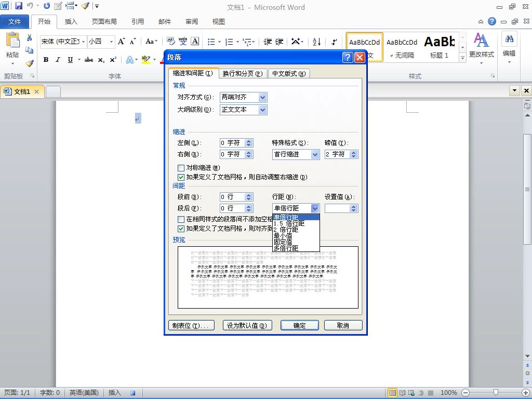Click the Save icon in quick access toolbar
The height and width of the screenshot is (399, 532).
pyautogui.click(x=18, y=6)
